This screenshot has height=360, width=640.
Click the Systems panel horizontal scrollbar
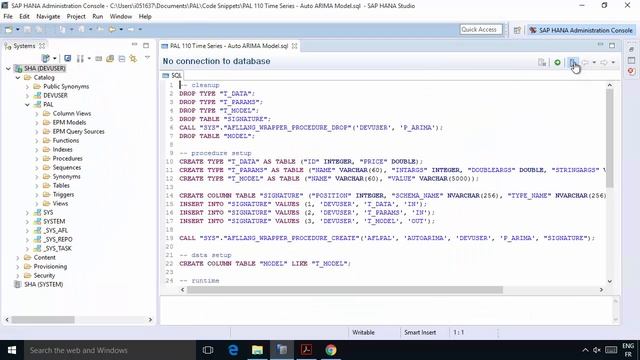coord(43,320)
